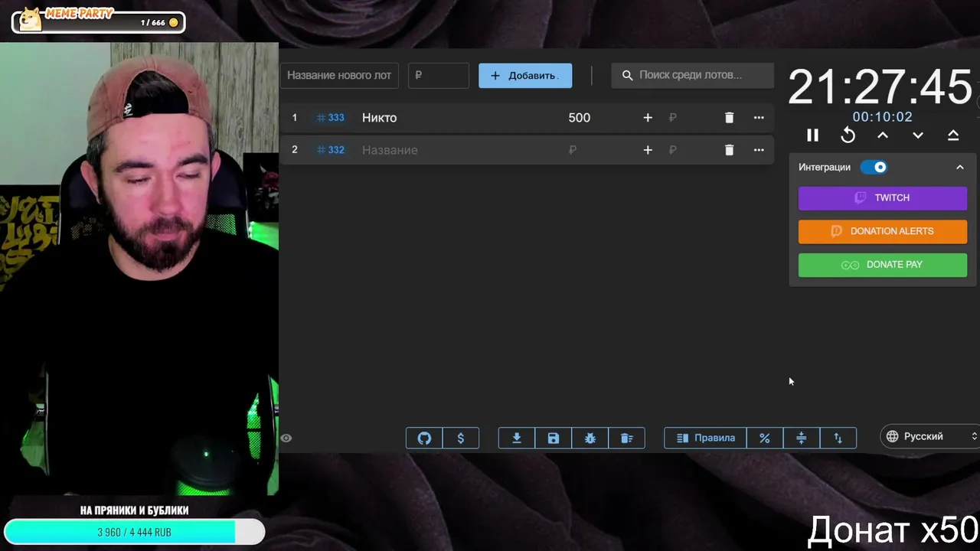
Task: Open the Русский language dropdown
Action: (x=930, y=436)
